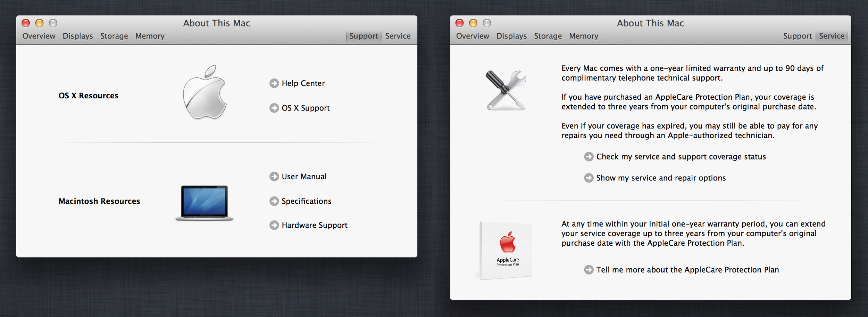Viewport: 868px width, 317px height.
Task: Click the arrow icon beside OS X Support
Action: point(274,108)
